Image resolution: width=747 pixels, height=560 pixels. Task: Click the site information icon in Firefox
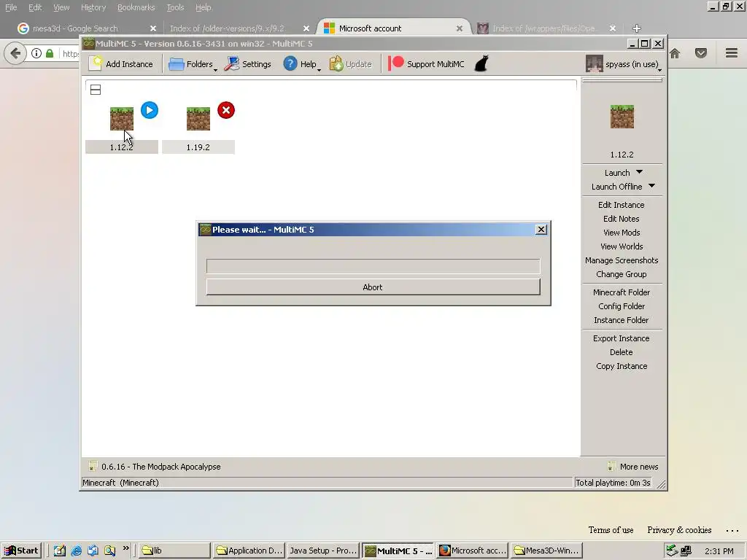36,53
